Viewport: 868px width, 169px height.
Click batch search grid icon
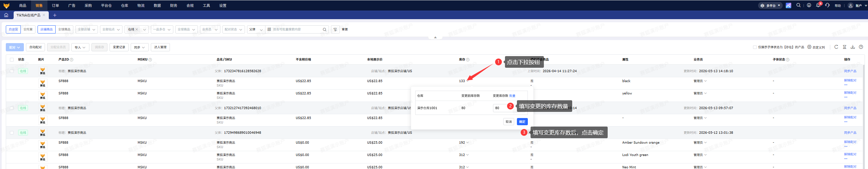(269, 29)
